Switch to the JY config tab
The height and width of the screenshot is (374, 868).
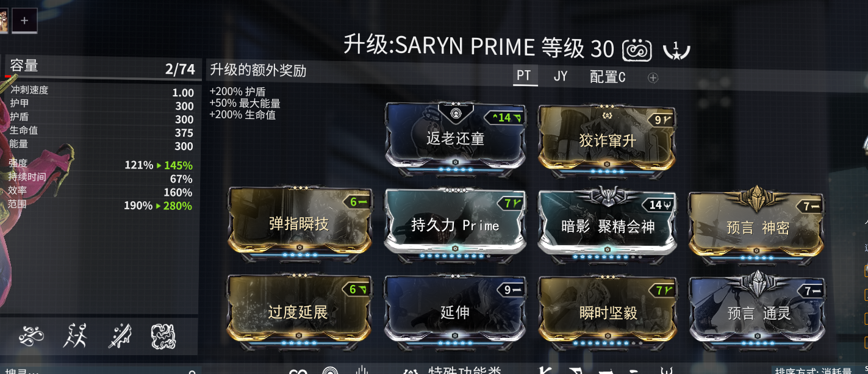pos(561,77)
